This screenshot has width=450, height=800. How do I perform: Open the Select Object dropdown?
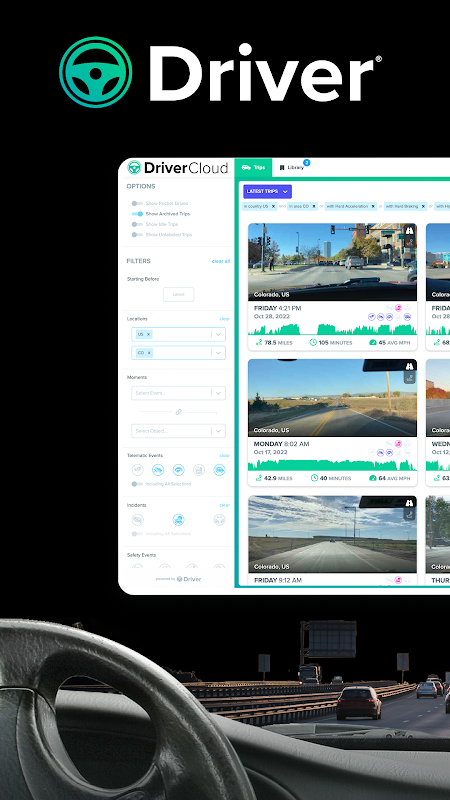178,431
